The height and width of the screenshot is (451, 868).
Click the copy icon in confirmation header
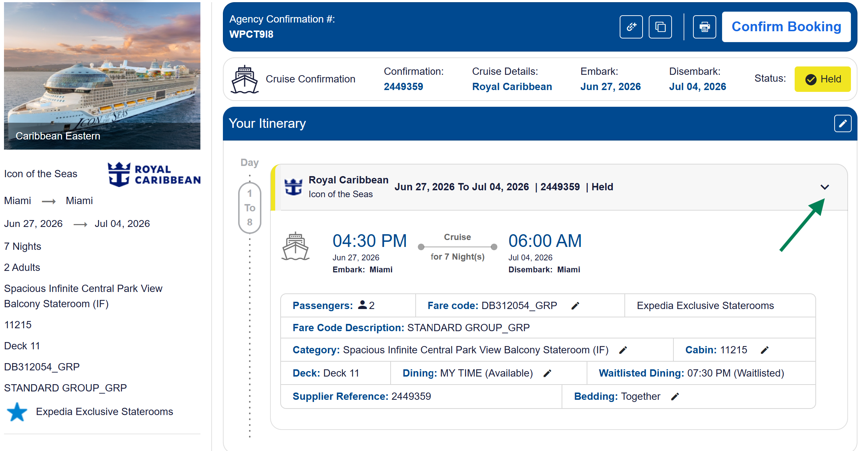(660, 27)
